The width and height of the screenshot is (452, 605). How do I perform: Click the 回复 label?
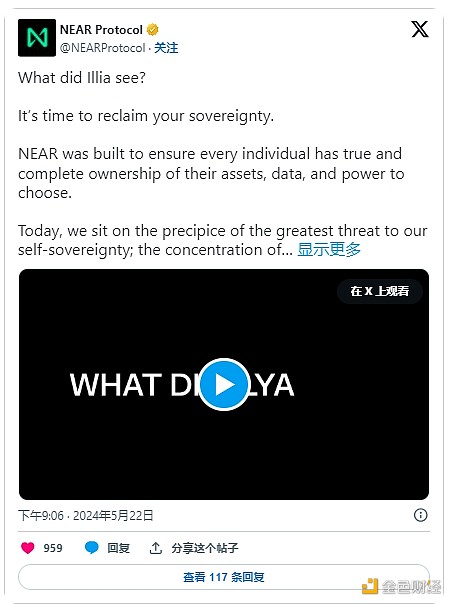(118, 548)
